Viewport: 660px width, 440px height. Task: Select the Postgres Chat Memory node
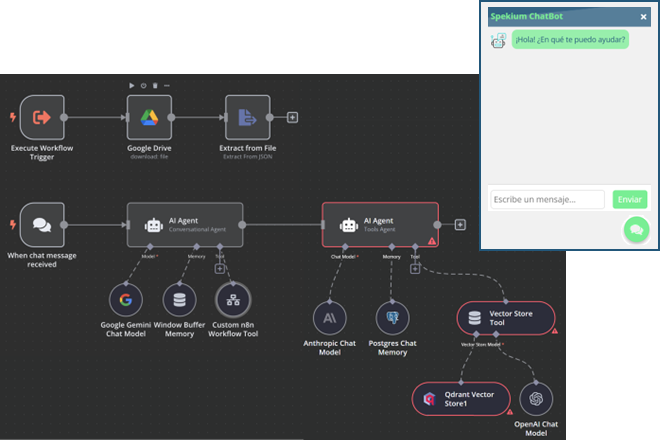[x=392, y=318]
